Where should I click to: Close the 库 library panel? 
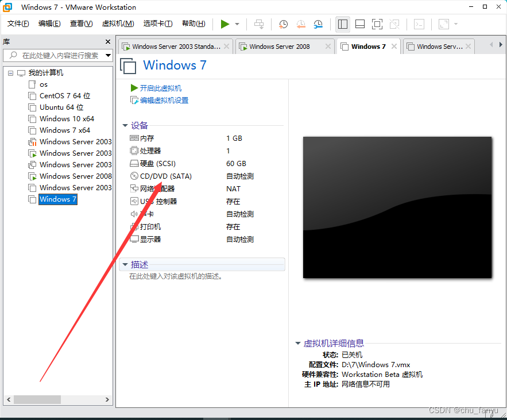point(108,42)
